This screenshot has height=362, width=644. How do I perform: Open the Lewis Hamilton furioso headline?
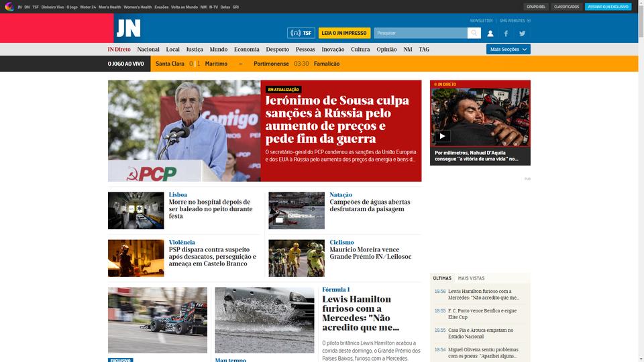[x=360, y=313]
